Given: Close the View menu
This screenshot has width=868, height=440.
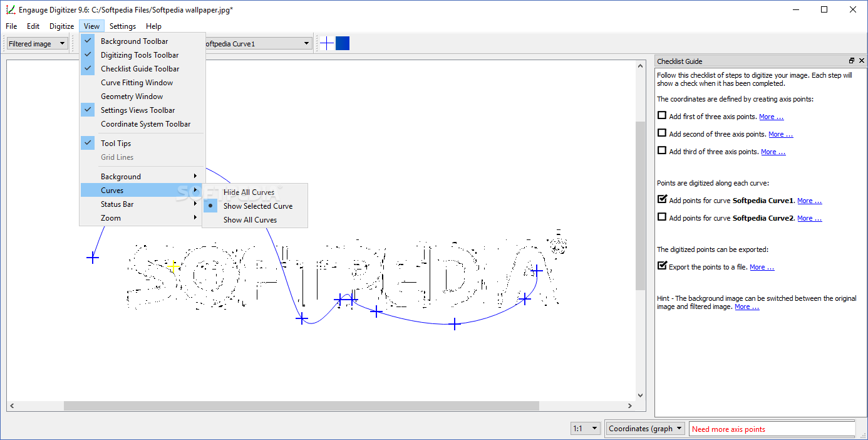Looking at the screenshot, I should coord(91,26).
